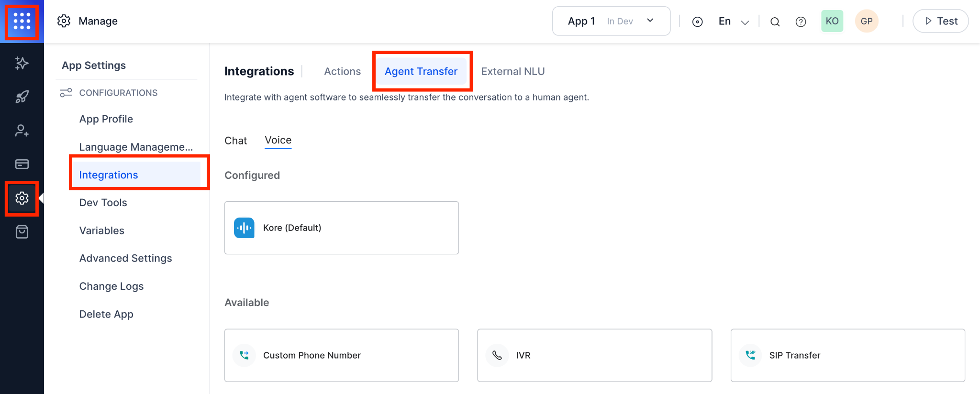
Task: Select Delete App in the settings menu
Action: 106,314
